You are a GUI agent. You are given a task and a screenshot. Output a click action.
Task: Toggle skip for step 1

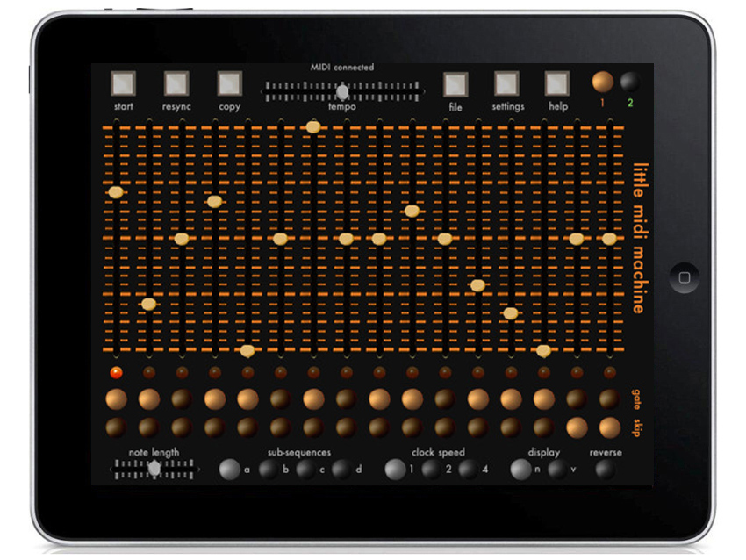point(116,427)
